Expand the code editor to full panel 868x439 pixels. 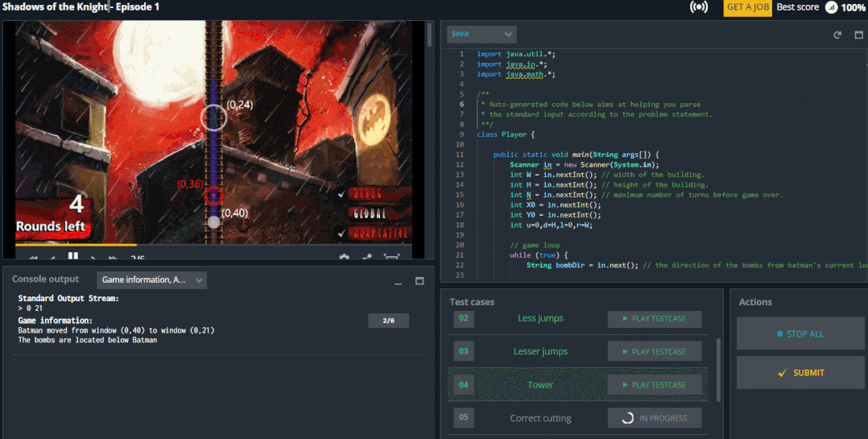[x=858, y=35]
